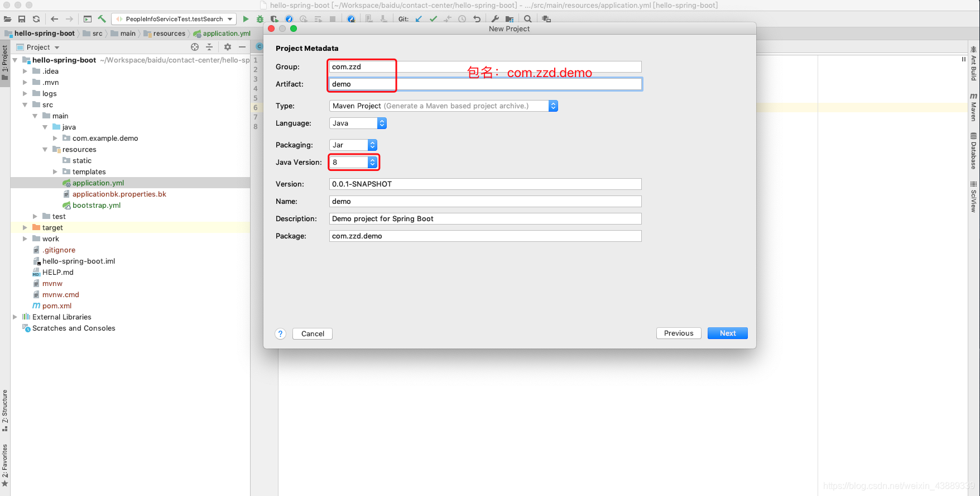Viewport: 980px width, 496px height.
Task: Expand the templates folder
Action: coord(55,171)
